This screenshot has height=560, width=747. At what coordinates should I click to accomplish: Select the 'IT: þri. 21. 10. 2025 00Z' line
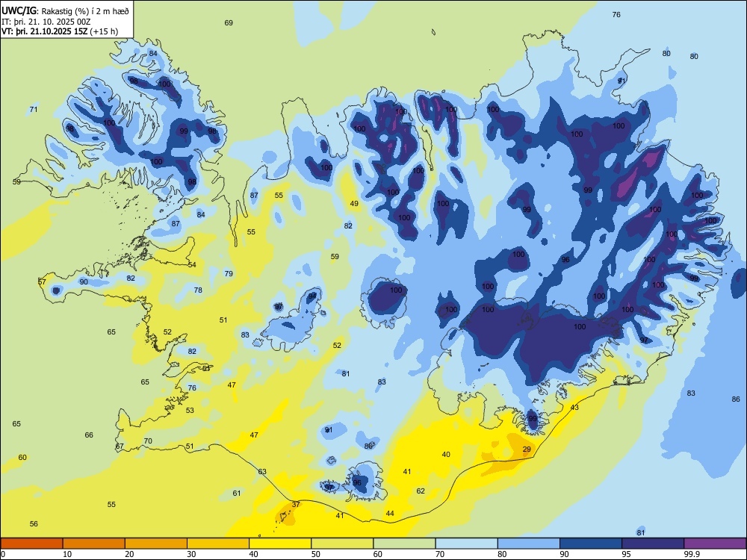pyautogui.click(x=45, y=22)
